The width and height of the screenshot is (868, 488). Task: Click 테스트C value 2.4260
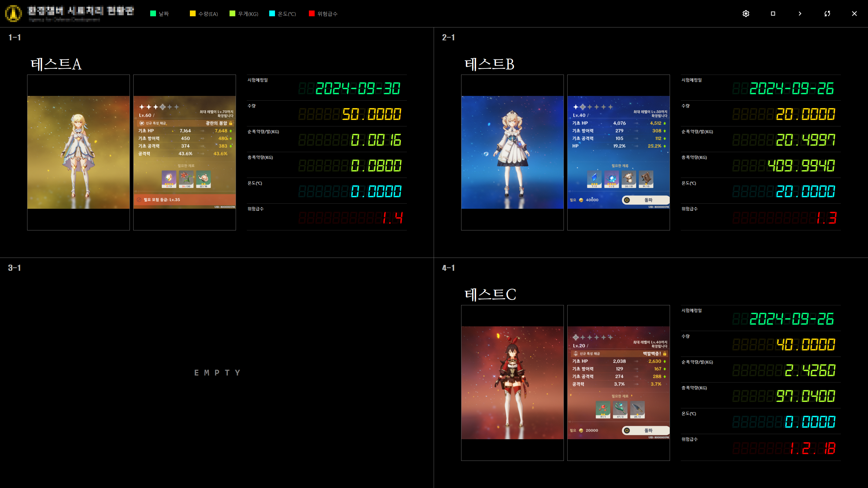(x=810, y=370)
